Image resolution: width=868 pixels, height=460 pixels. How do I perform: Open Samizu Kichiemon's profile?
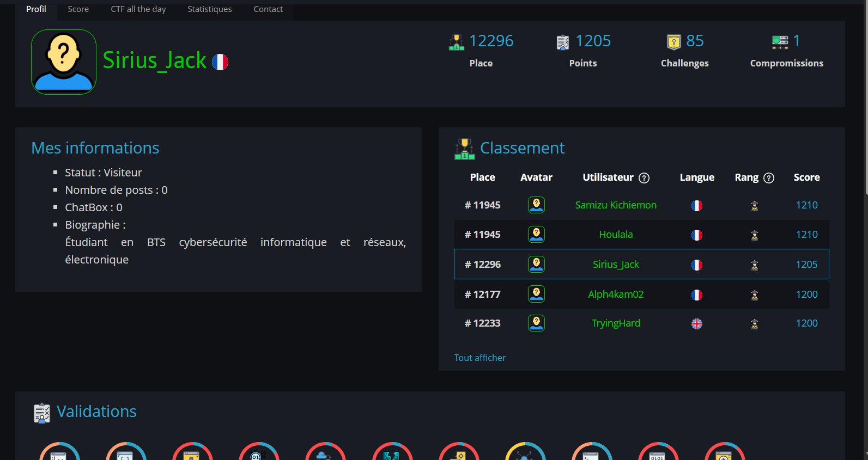(x=616, y=205)
